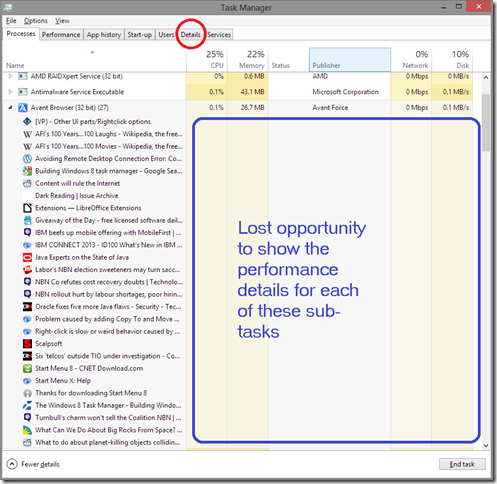Click icon for 'IBM beefs up mobile offering'
Viewport: 497px width, 484px height.
point(27,232)
